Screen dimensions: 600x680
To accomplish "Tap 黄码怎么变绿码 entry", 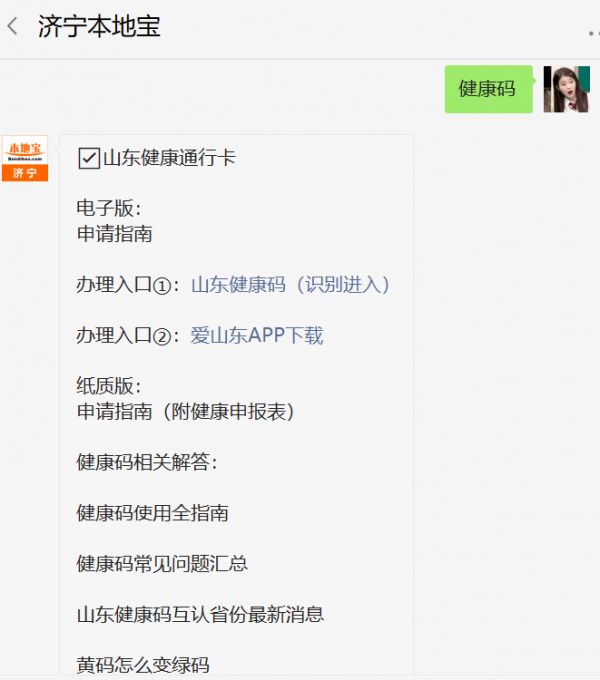I will click(x=143, y=665).
